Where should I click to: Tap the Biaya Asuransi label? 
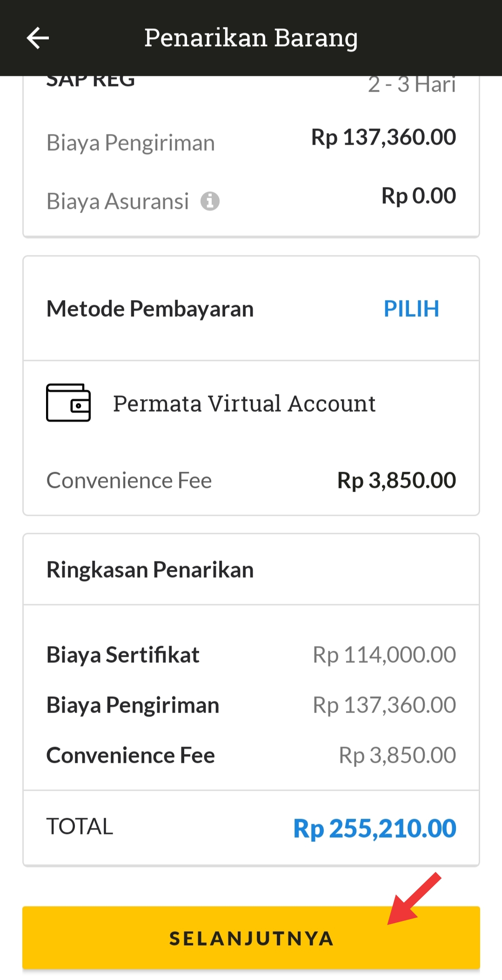coord(118,201)
